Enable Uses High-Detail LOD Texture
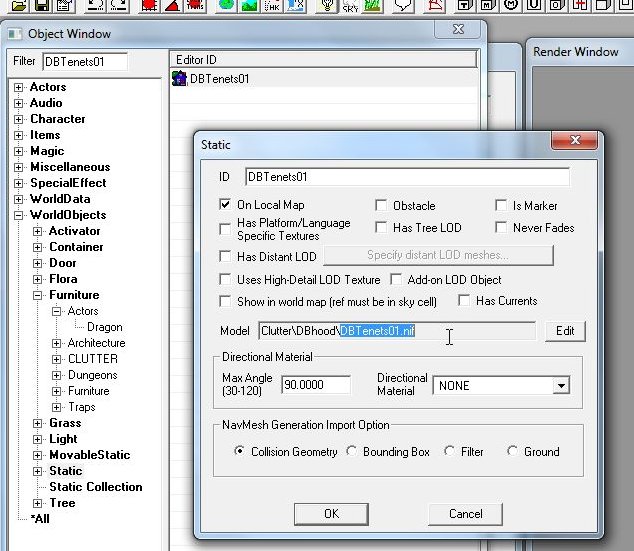Viewport: 634px width, 551px height. (225, 279)
